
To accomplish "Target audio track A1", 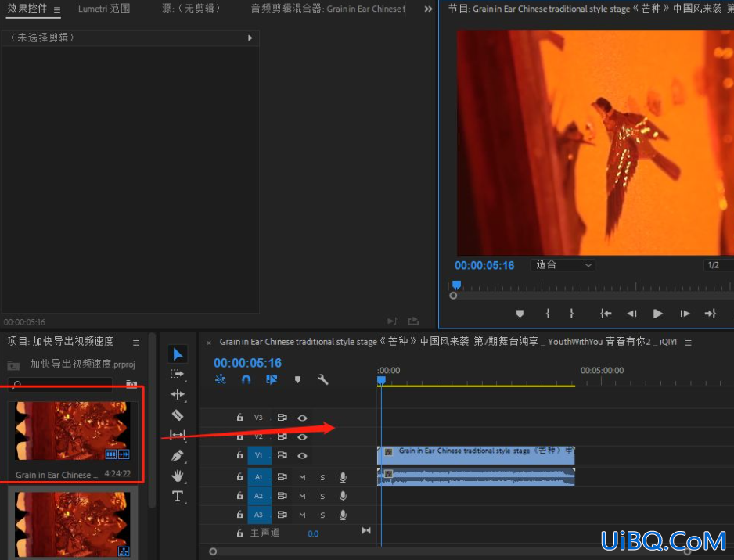I will click(x=259, y=477).
